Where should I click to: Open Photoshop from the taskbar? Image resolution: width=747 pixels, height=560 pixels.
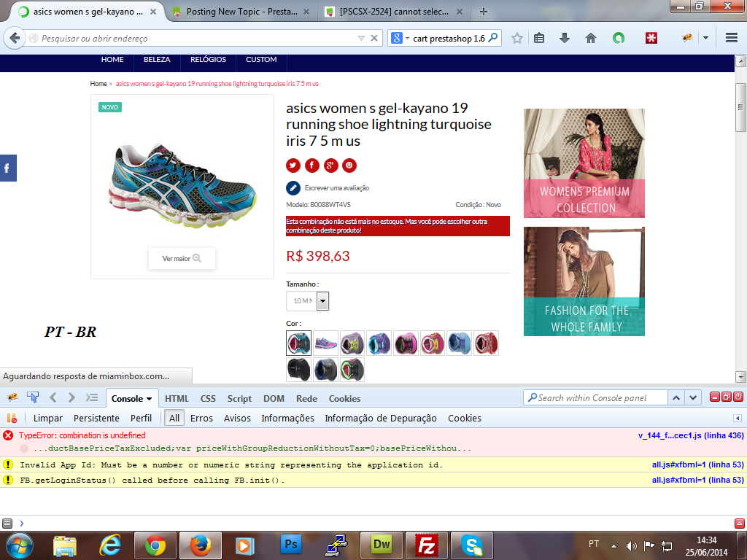pyautogui.click(x=290, y=545)
